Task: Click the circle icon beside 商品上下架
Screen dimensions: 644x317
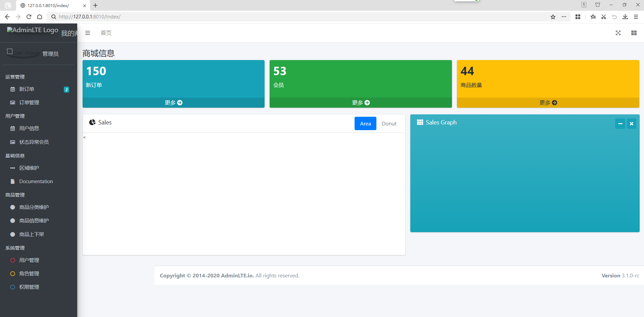Action: coord(13,234)
